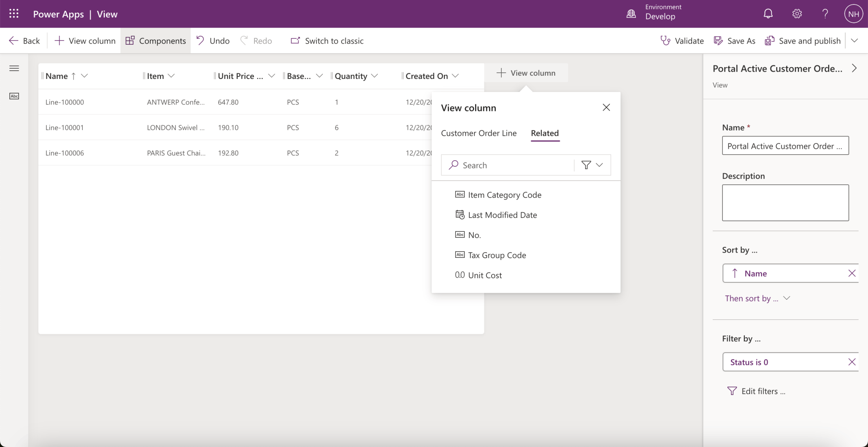This screenshot has height=447, width=868.
Task: Collapse the view properties panel chevron
Action: coord(854,68)
